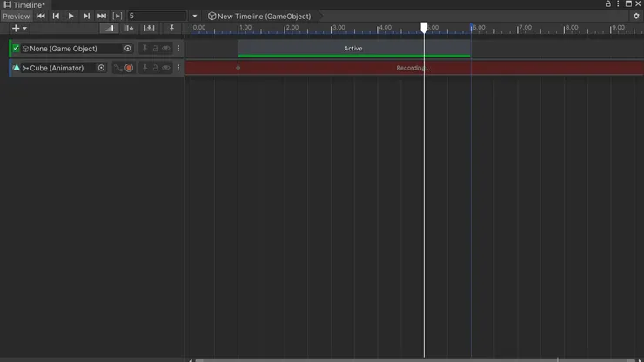
Task: Click the 7.00 mark on time ruler
Action: point(525,28)
